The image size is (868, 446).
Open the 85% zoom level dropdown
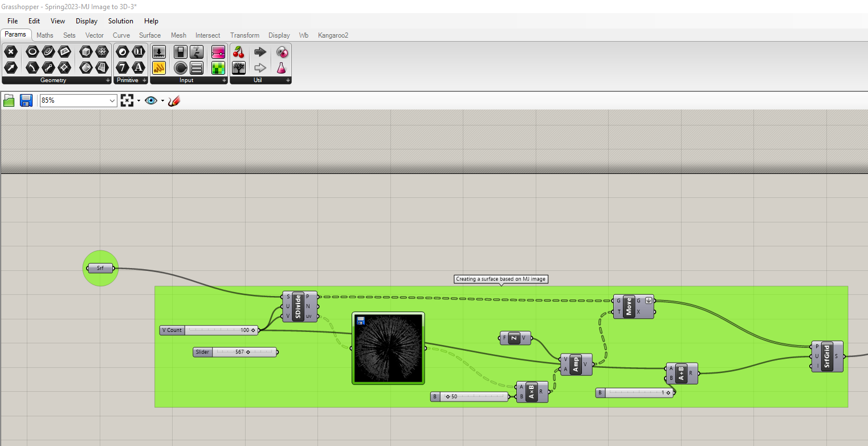79,100
